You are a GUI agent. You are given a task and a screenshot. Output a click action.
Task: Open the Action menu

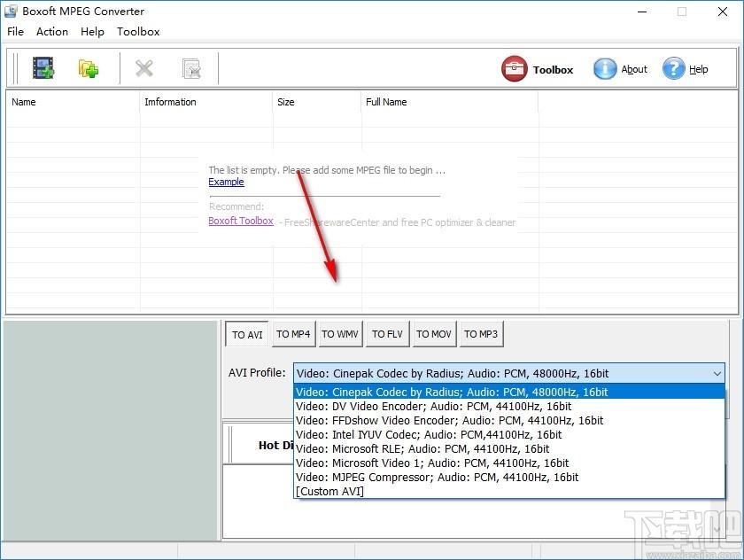click(x=52, y=32)
